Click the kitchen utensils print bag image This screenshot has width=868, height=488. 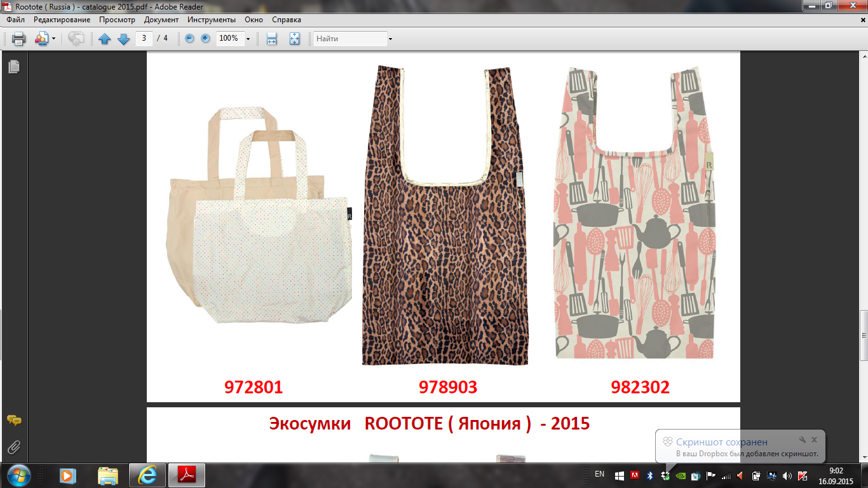pos(634,212)
